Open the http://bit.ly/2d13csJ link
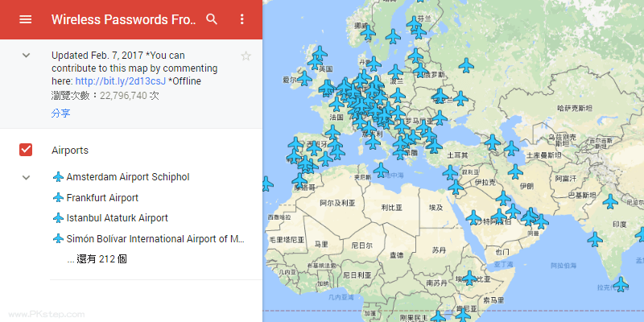The height and width of the screenshot is (322, 644). tap(120, 81)
